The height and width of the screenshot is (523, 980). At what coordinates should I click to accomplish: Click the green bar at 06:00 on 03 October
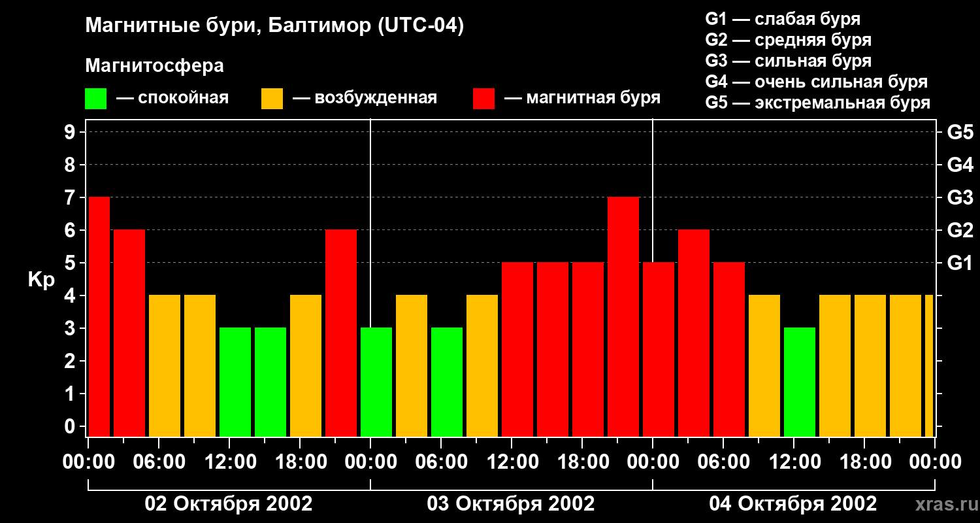pos(447,382)
